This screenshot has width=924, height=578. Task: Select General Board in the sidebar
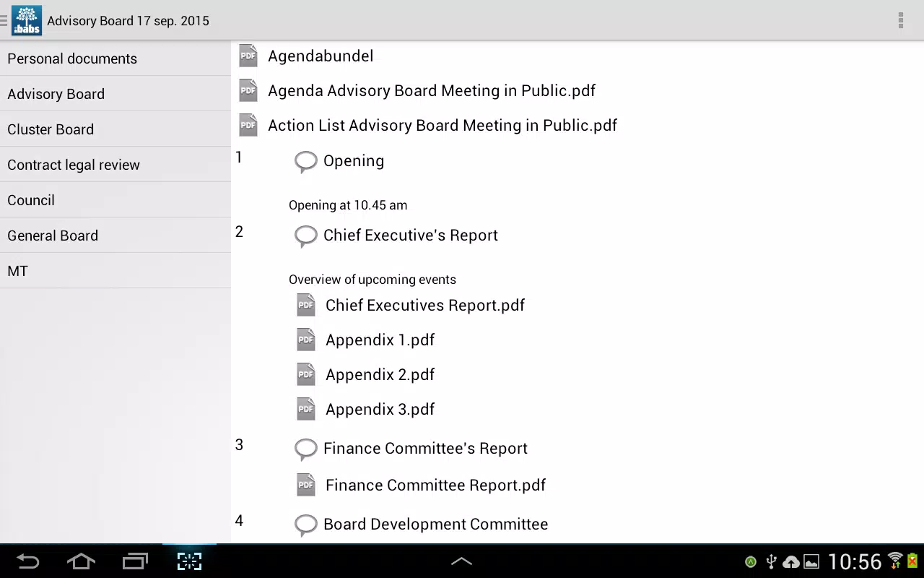[x=115, y=236]
